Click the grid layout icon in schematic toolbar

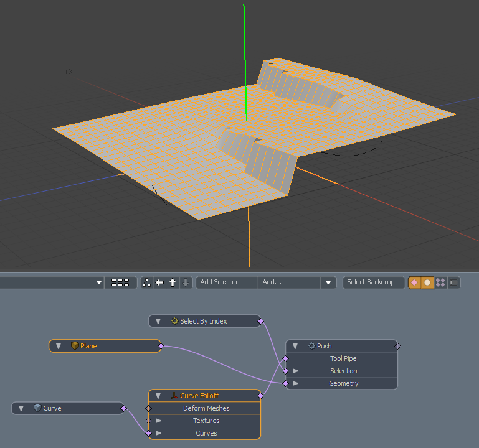120,282
